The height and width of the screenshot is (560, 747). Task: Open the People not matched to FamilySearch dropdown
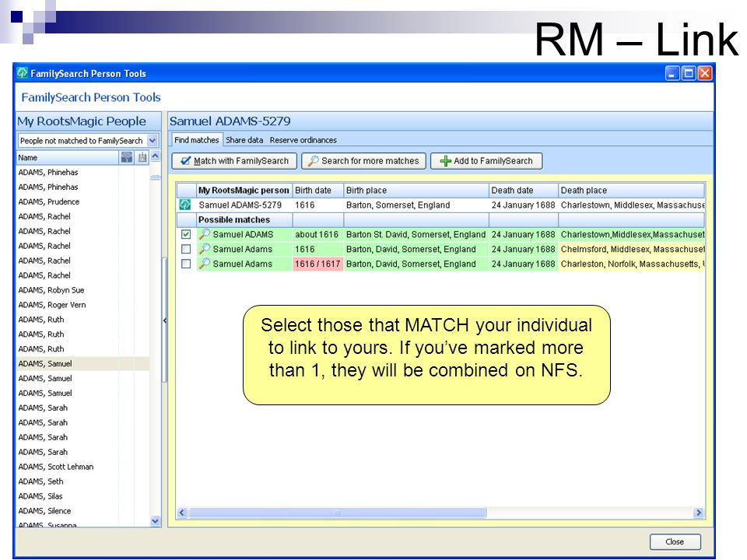[x=153, y=141]
